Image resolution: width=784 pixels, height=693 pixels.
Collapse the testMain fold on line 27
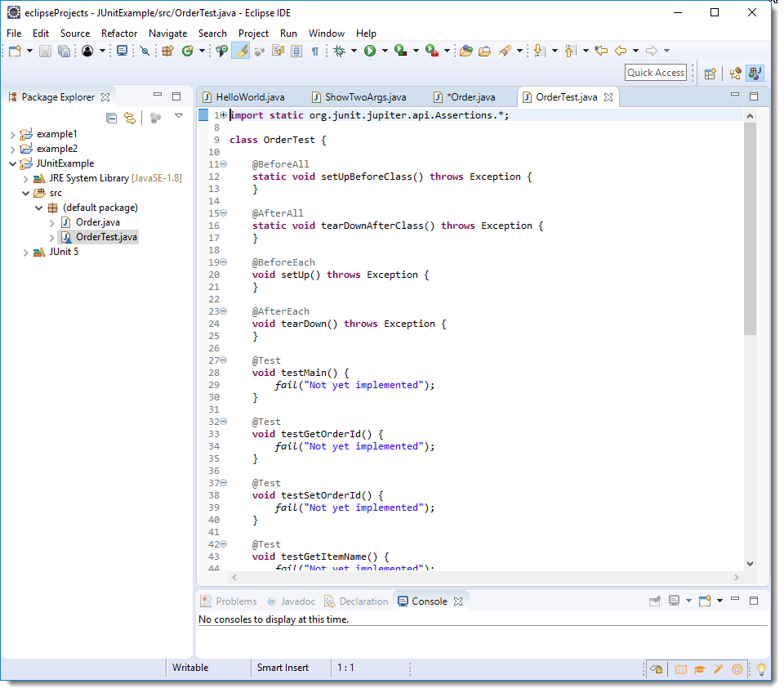(224, 360)
